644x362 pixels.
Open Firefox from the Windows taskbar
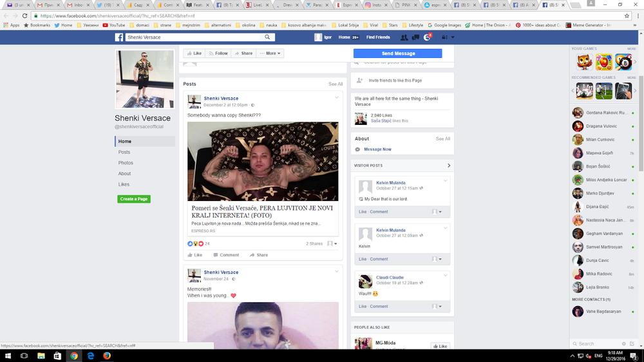(x=106, y=356)
